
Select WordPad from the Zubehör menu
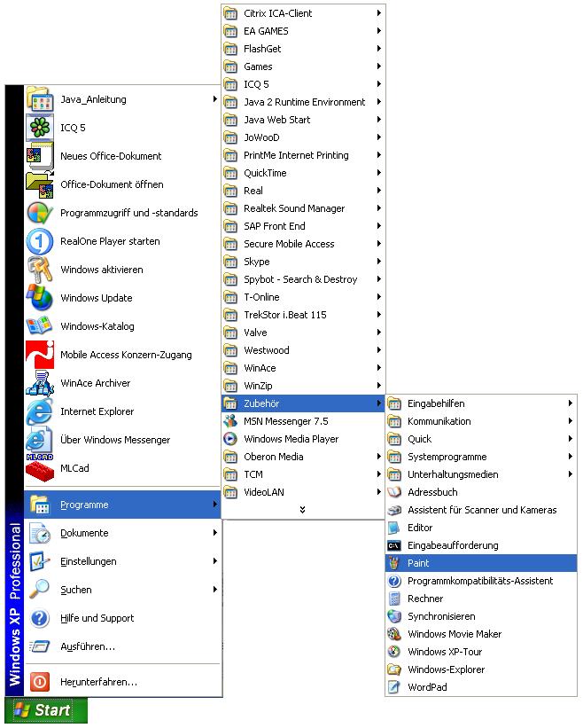[427, 687]
